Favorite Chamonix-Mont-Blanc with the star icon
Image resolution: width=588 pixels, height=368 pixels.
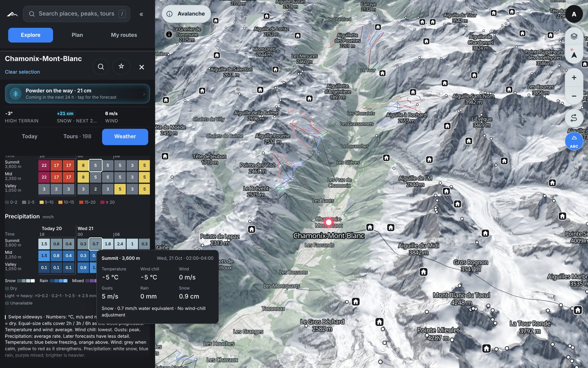pos(121,67)
